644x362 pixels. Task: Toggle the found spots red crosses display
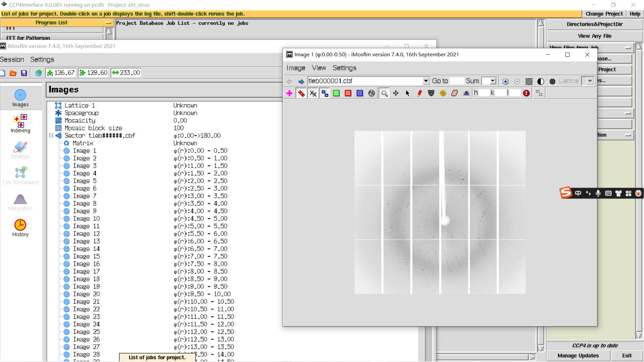pyautogui.click(x=301, y=93)
